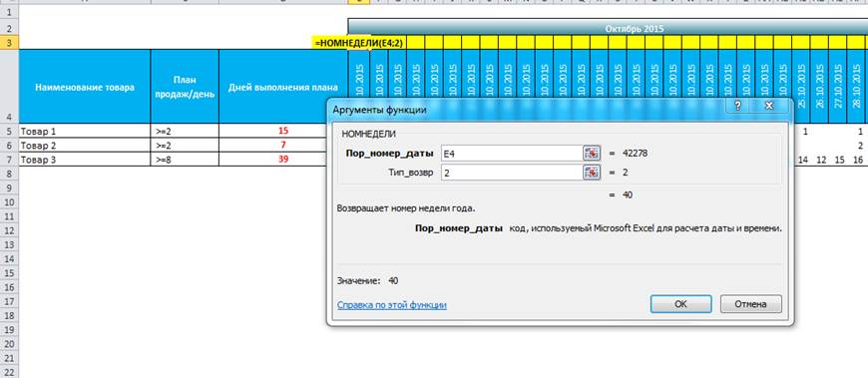The height and width of the screenshot is (378, 868).
Task: Select cell with red value 39
Action: coord(283,159)
